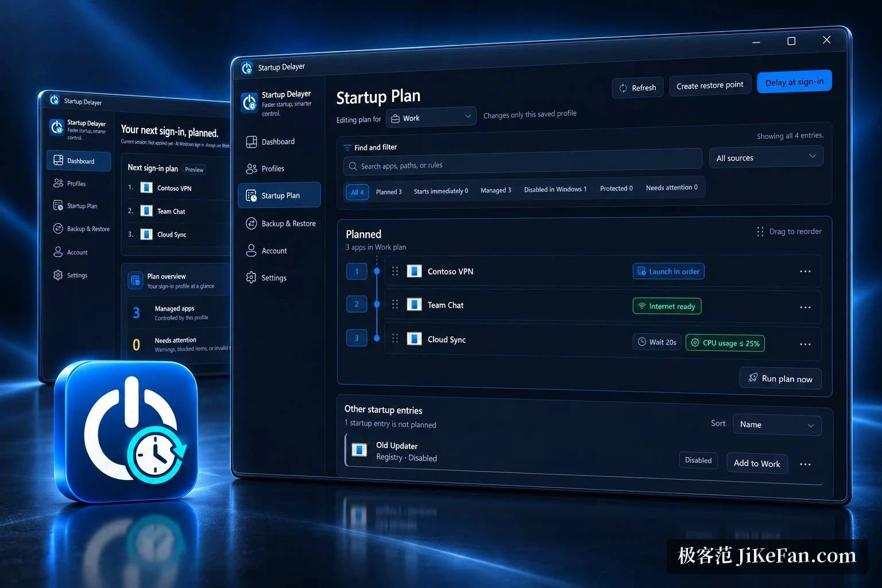The image size is (882, 588).
Task: Open more options for Cloud Sync row
Action: [805, 344]
